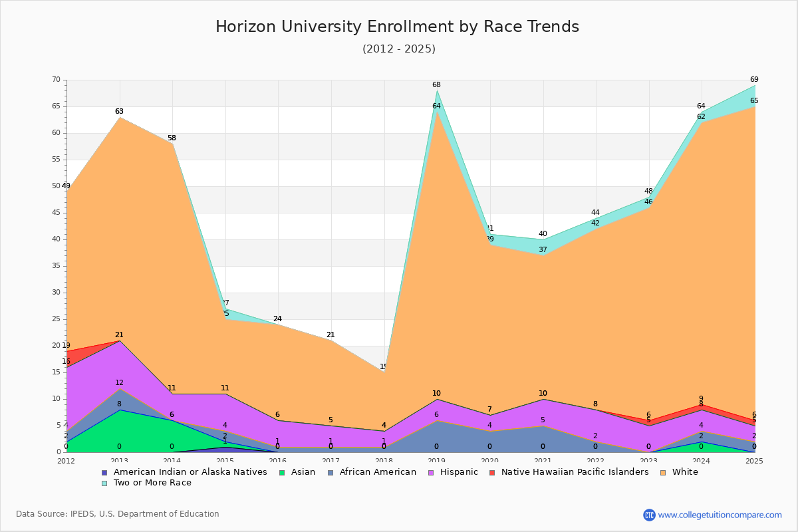Click the 68 data label at 2019 peak
This screenshot has width=798, height=532.
(x=436, y=85)
